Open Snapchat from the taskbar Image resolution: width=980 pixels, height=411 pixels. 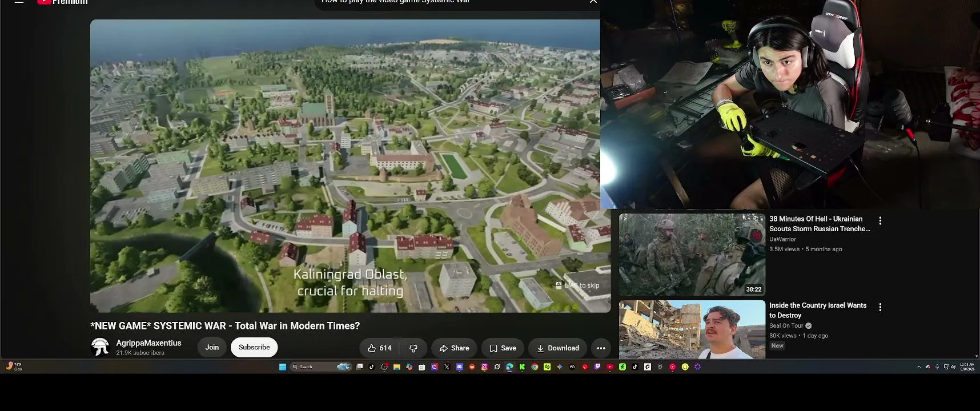[x=685, y=367]
